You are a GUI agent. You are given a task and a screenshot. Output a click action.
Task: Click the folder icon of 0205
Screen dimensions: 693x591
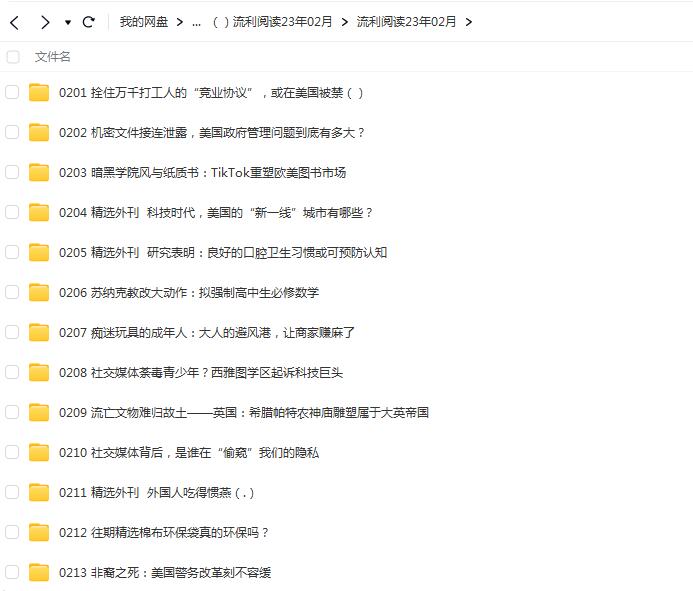pos(39,252)
